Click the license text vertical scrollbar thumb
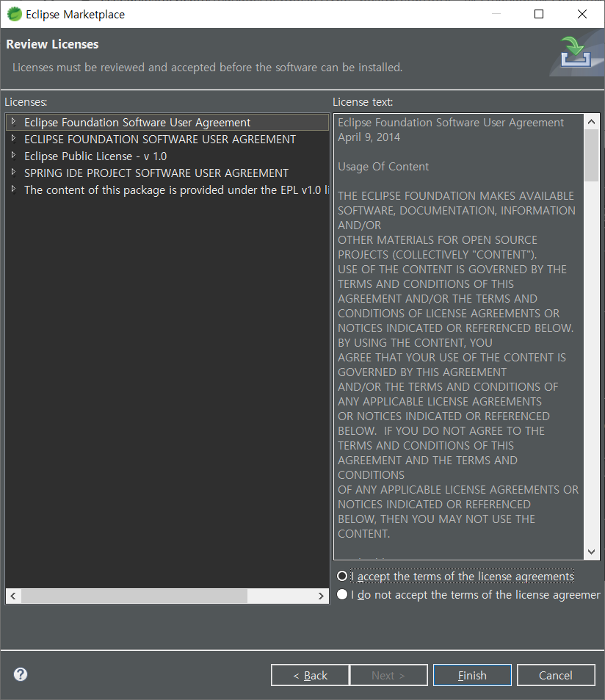The height and width of the screenshot is (700, 605). [x=592, y=156]
